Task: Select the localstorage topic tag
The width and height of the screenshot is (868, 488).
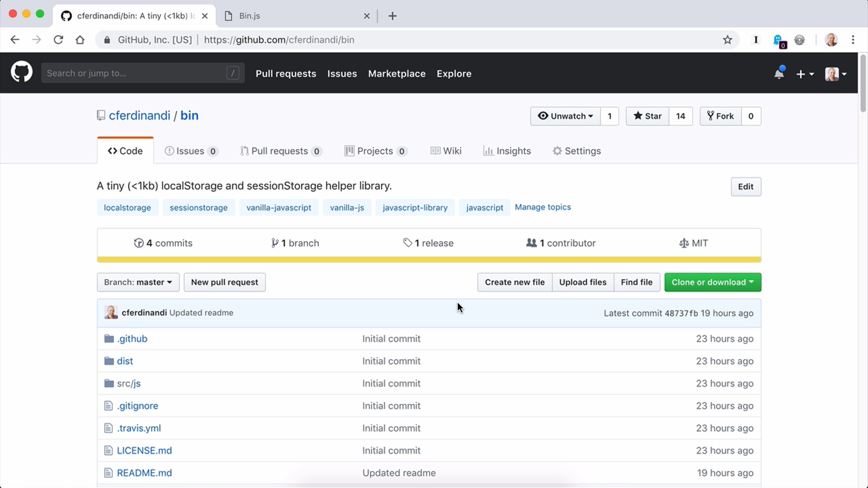Action: pyautogui.click(x=127, y=207)
